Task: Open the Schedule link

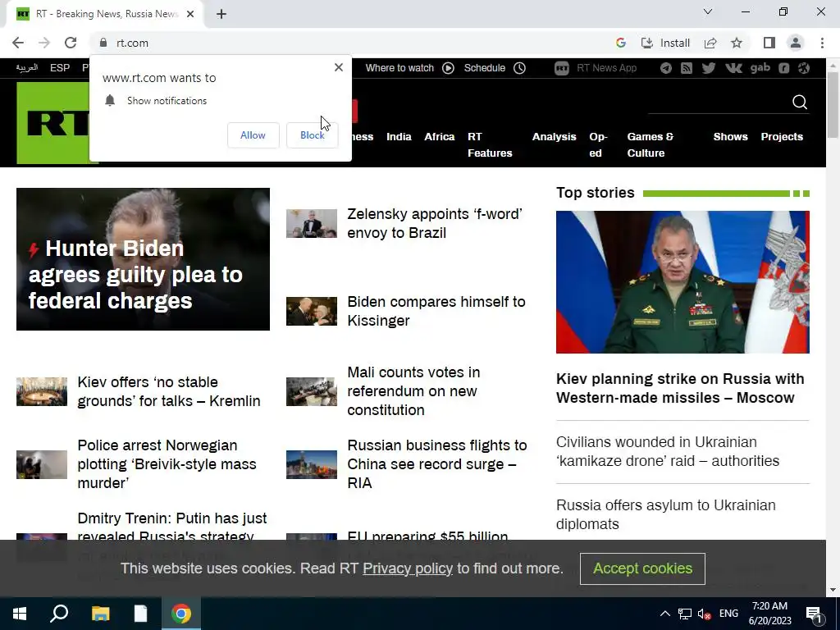Action: point(484,68)
